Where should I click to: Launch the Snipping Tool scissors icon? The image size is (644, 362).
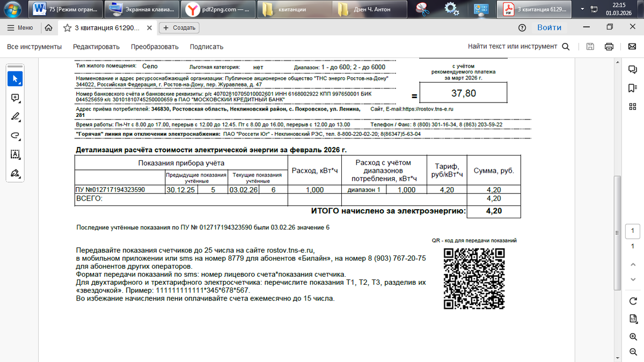click(x=423, y=9)
